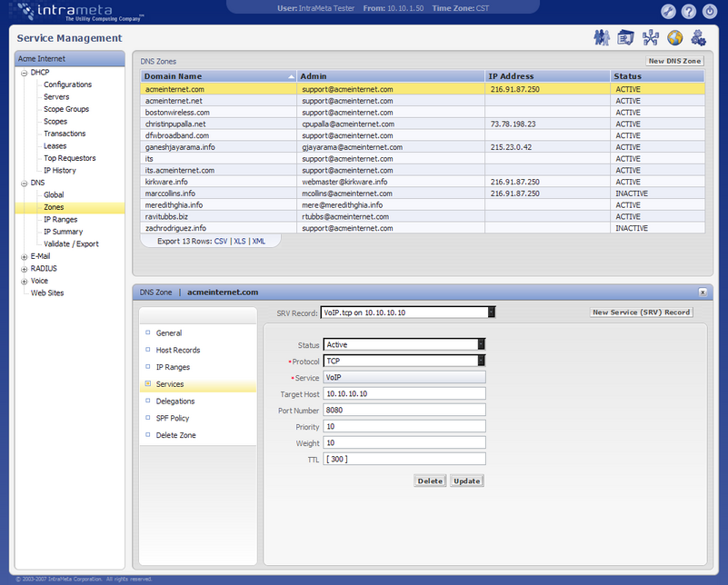The image size is (728, 585).
Task: Open Servers in the tree
Action: [56, 97]
